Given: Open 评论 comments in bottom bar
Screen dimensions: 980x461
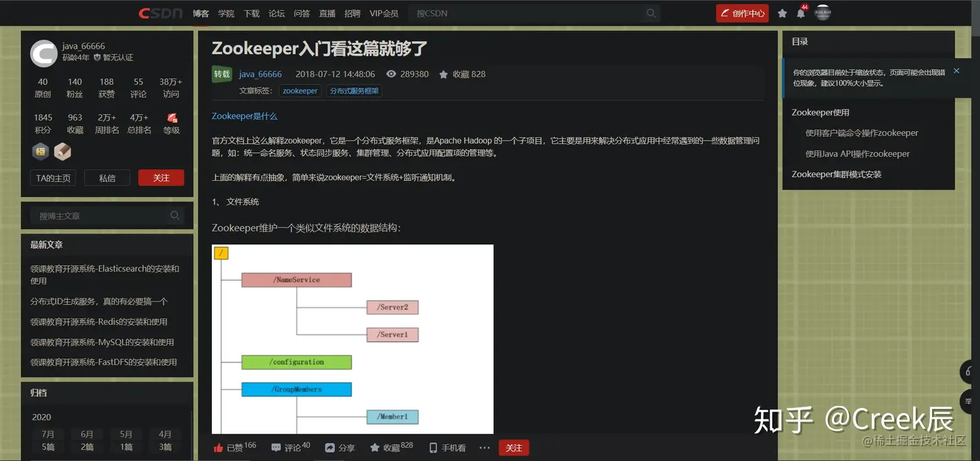Looking at the screenshot, I should tap(290, 447).
